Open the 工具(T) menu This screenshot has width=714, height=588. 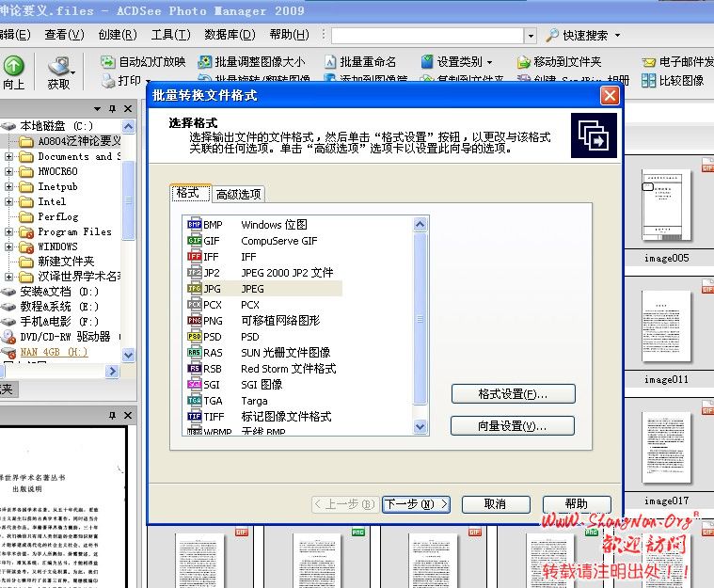point(171,35)
